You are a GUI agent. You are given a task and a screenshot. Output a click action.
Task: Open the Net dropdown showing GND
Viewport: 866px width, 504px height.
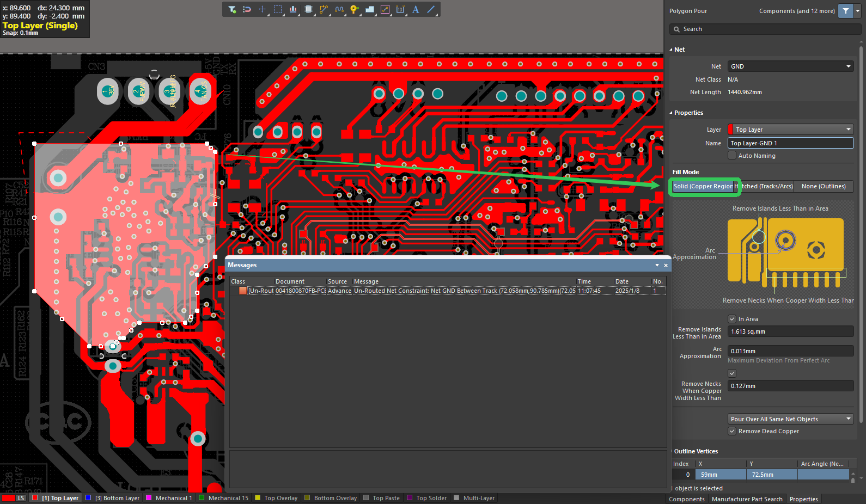coord(790,66)
